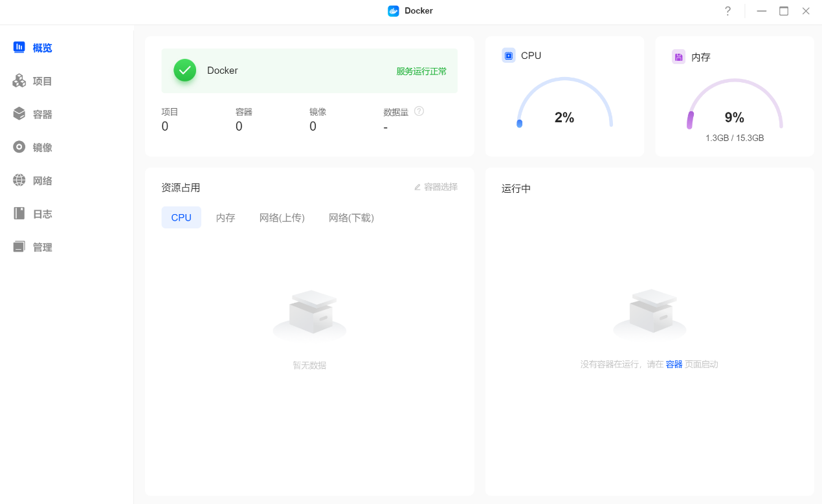The height and width of the screenshot is (504, 822).
Task: Click the 内存 usage gauge arc
Action: 735,103
